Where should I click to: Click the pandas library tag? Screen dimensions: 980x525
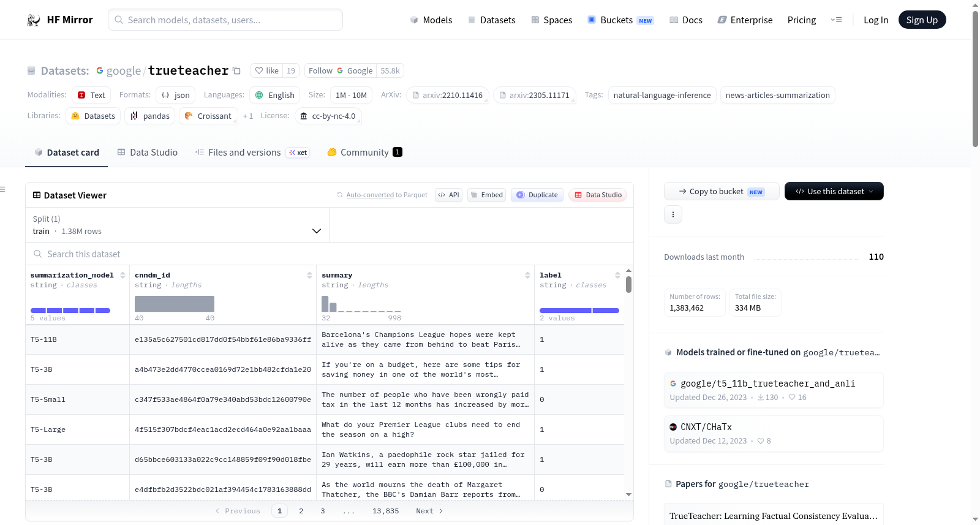[150, 116]
